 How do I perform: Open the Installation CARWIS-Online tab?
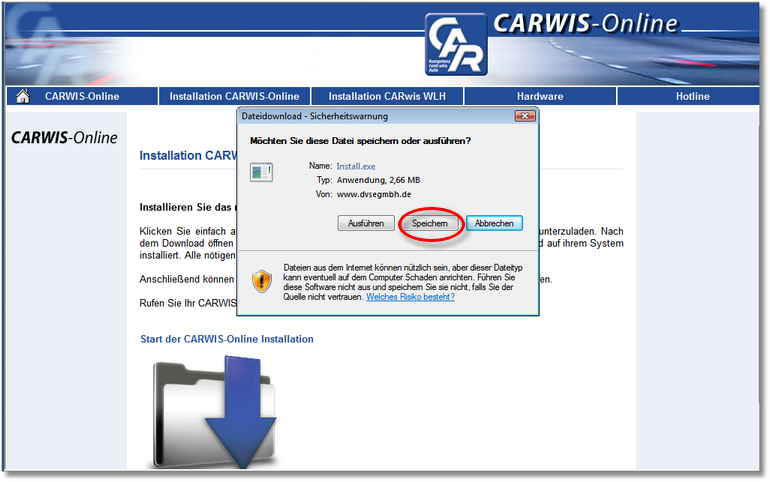234,96
